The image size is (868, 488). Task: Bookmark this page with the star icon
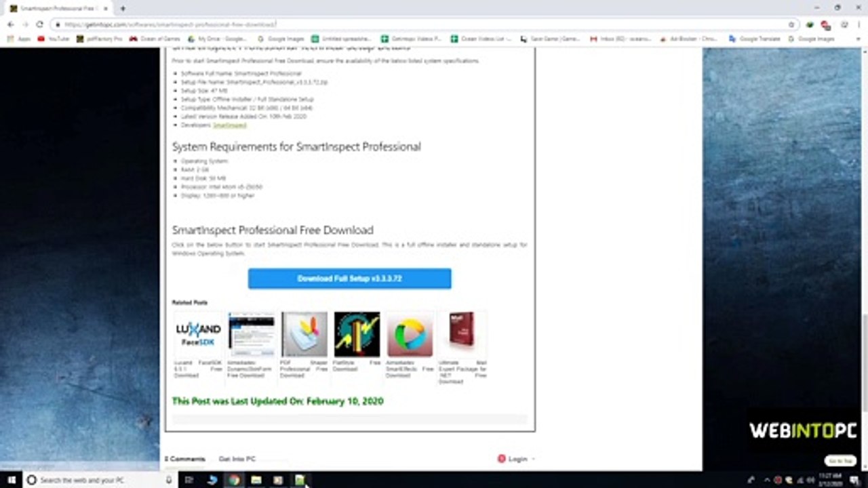click(x=791, y=24)
